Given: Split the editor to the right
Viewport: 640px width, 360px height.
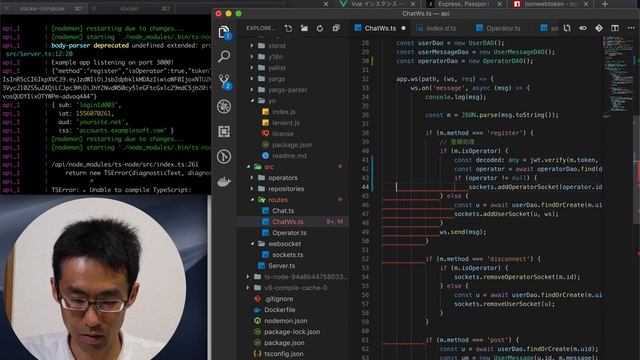Looking at the screenshot, I should tap(615, 28).
